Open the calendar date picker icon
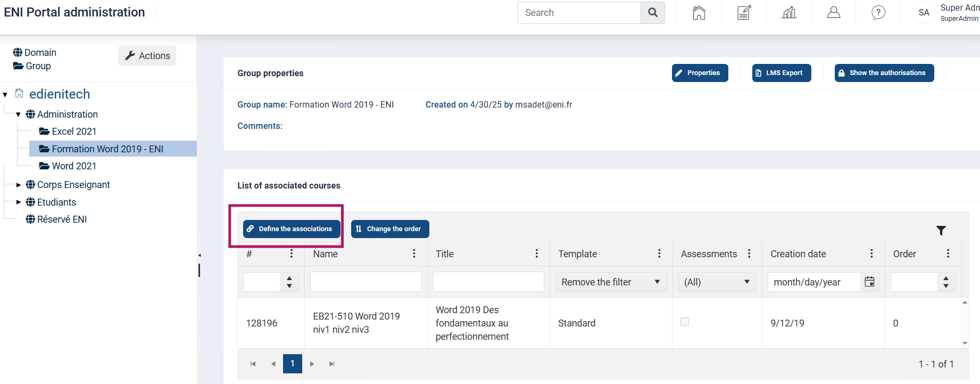 [x=869, y=282]
